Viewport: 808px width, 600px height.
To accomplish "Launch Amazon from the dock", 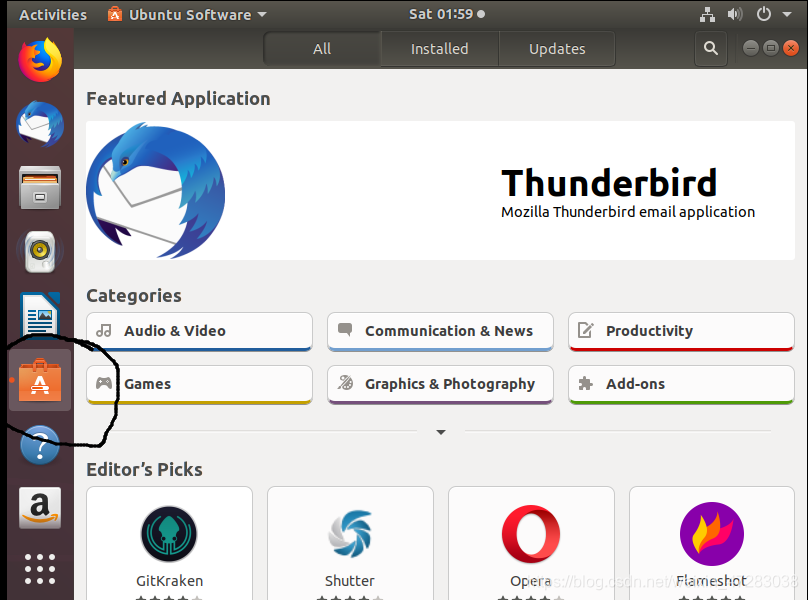I will [40, 508].
